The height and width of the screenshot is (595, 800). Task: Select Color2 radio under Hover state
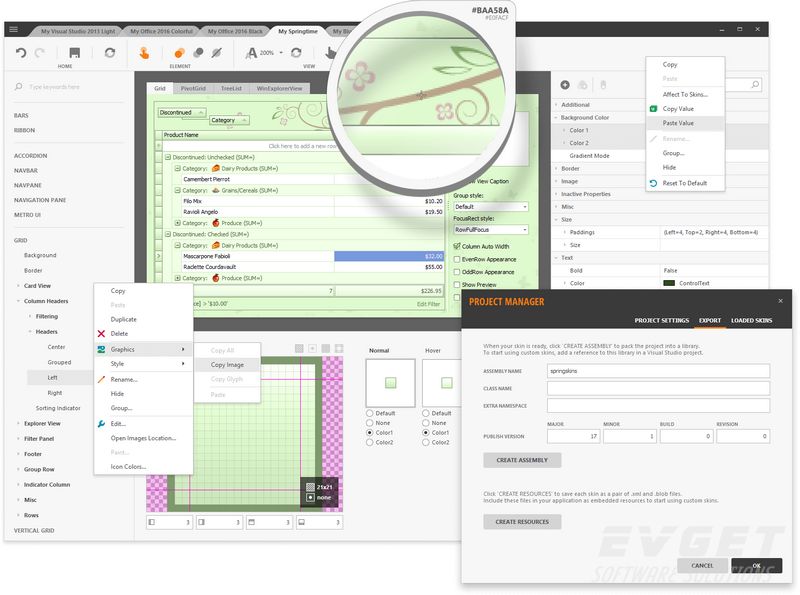click(426, 442)
